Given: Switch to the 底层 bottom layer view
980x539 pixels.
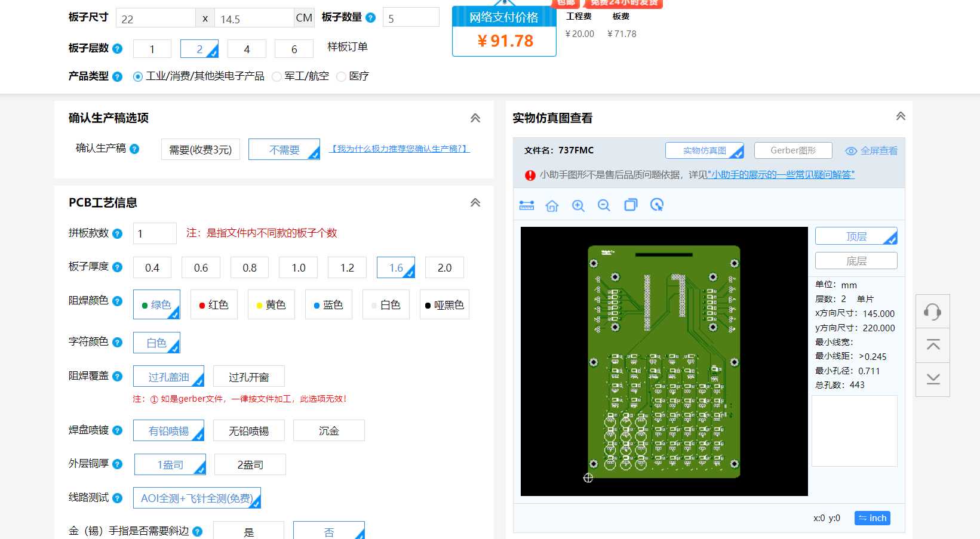Looking at the screenshot, I should point(856,260).
